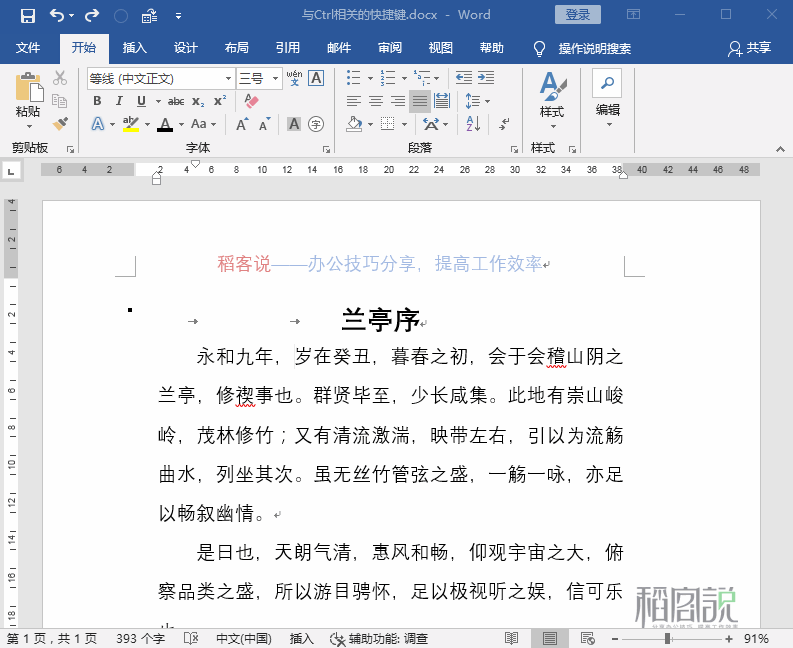The height and width of the screenshot is (648, 793).
Task: Toggle superscript formatting
Action: pyautogui.click(x=220, y=101)
